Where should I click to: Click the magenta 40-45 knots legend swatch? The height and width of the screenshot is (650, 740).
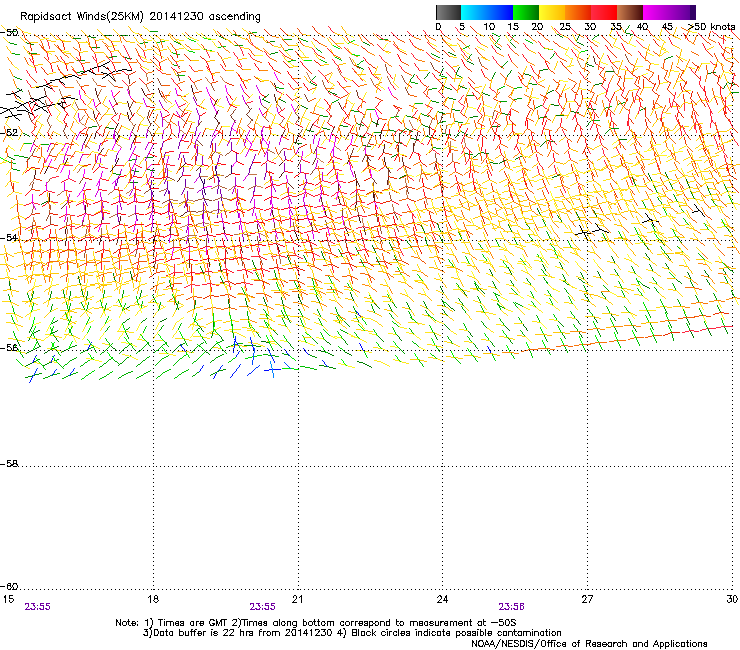[656, 12]
